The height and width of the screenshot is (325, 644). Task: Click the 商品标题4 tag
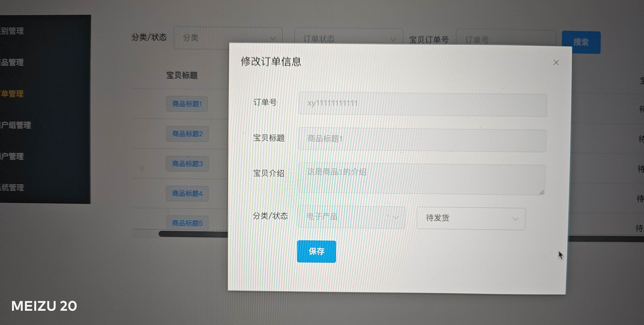(x=188, y=193)
